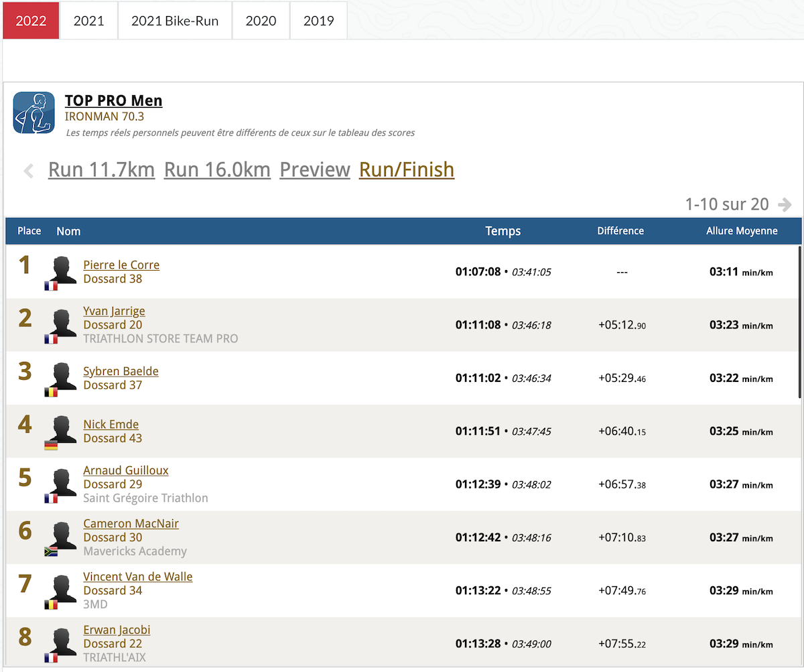Sort by the Place column header

(x=29, y=230)
